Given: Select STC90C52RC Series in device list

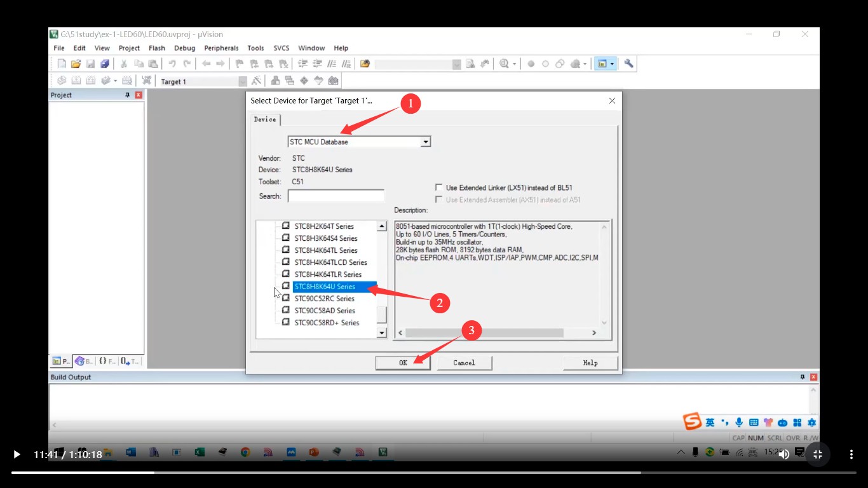Looking at the screenshot, I should click(324, 299).
